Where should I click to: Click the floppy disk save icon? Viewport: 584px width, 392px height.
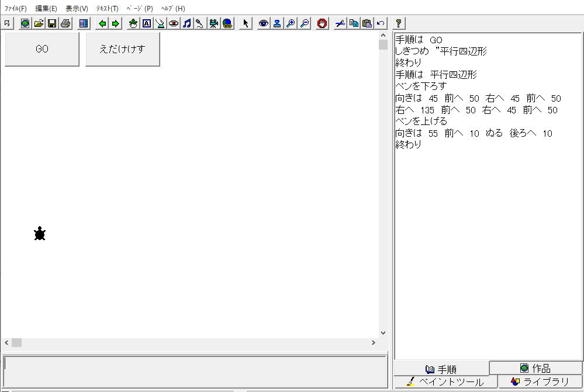[x=52, y=23]
